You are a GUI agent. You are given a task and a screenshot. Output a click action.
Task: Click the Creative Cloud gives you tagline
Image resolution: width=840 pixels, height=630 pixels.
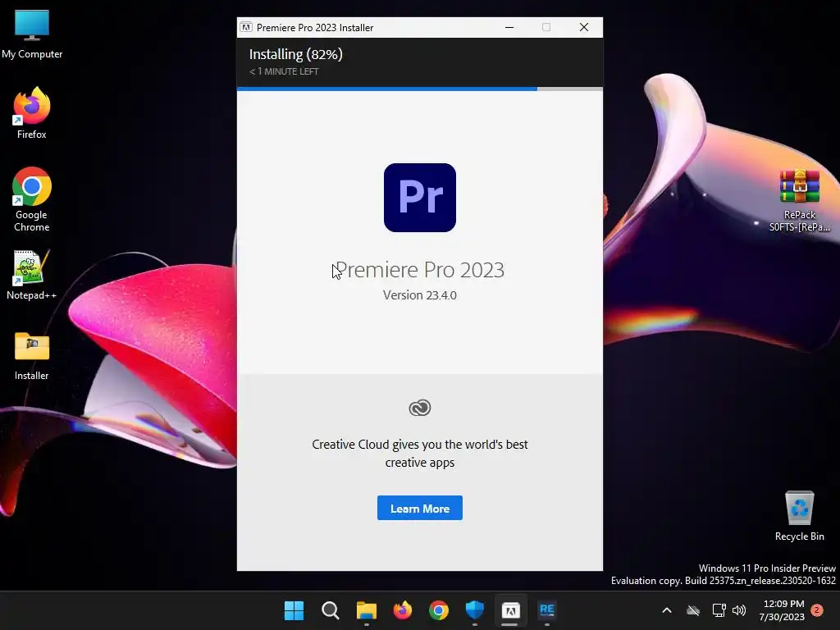tap(419, 453)
